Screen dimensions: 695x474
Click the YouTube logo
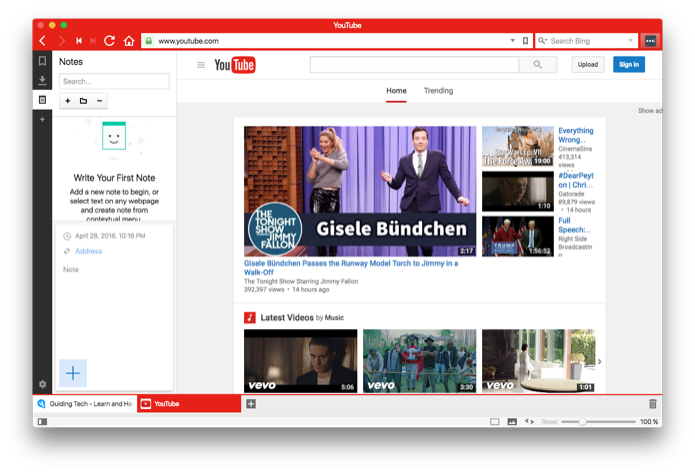(235, 65)
